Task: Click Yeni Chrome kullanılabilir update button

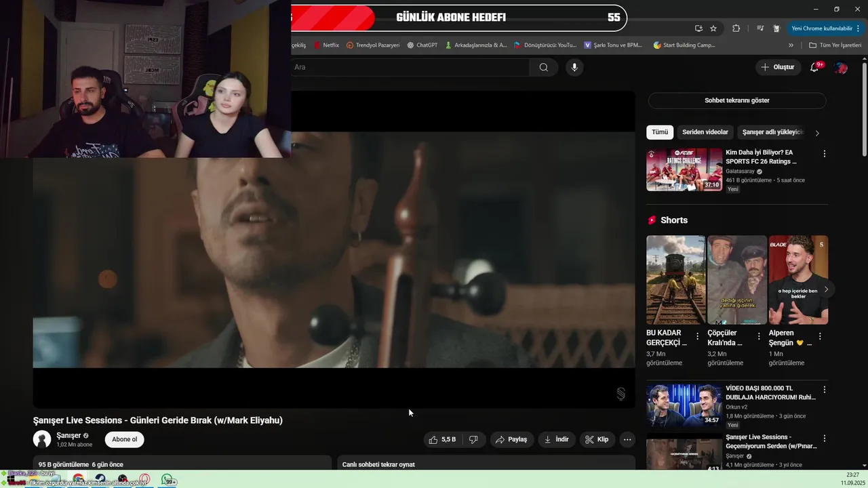Action: [821, 28]
